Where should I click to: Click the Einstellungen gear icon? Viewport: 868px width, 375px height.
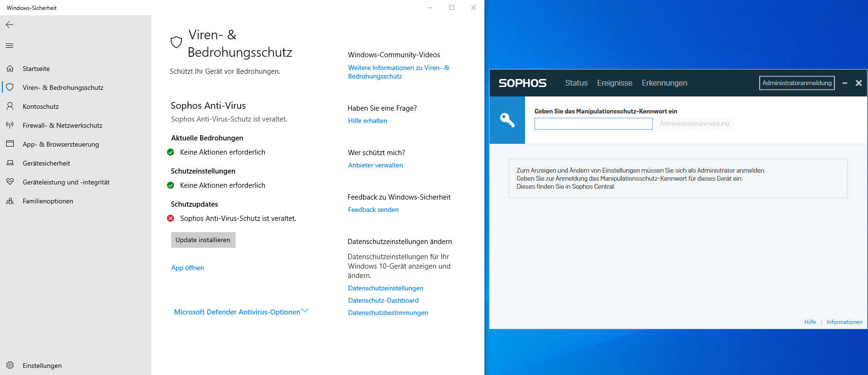click(x=10, y=365)
